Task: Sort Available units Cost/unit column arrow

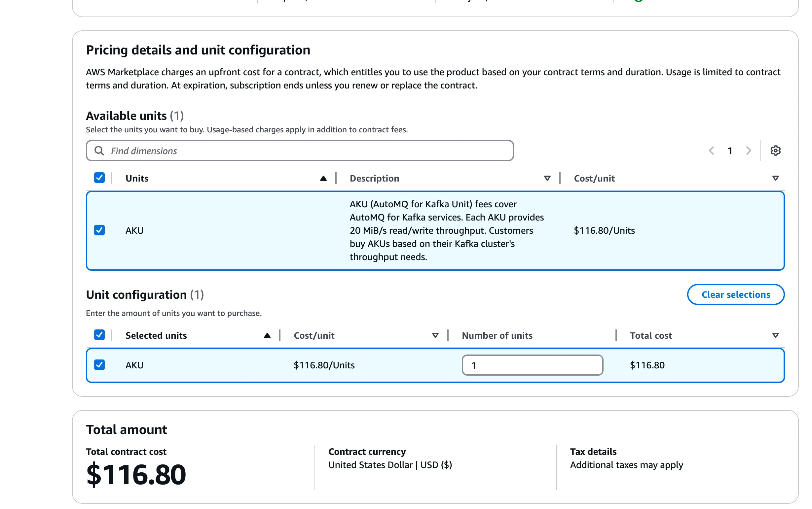Action: [x=775, y=178]
